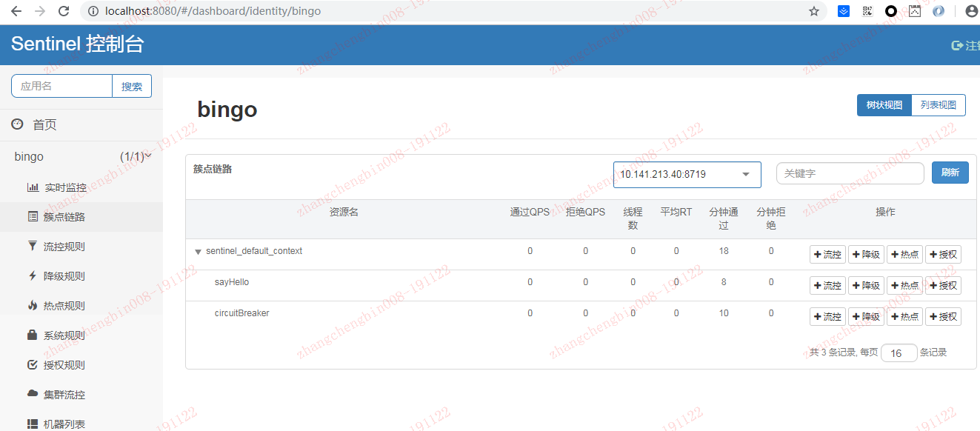Reload the page using the refresh icon

(x=64, y=11)
